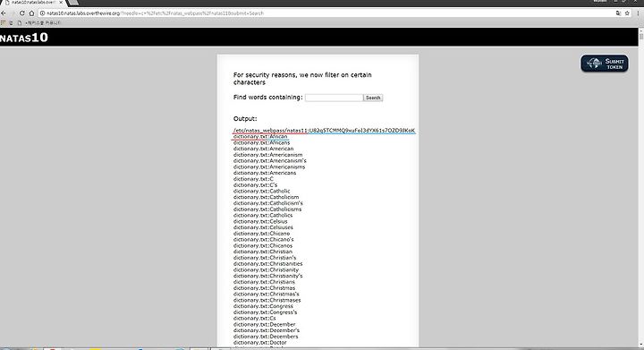Click the Submit Token button

pos(604,64)
